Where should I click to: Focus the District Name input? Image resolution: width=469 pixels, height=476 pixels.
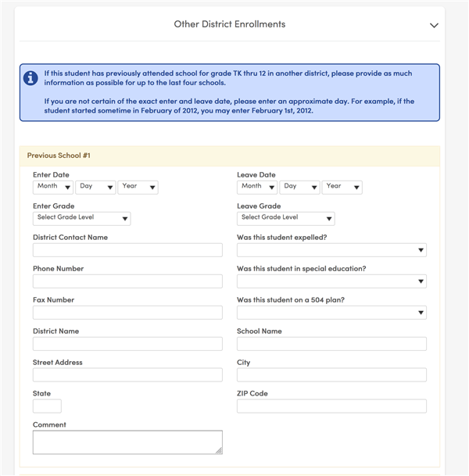coord(127,344)
